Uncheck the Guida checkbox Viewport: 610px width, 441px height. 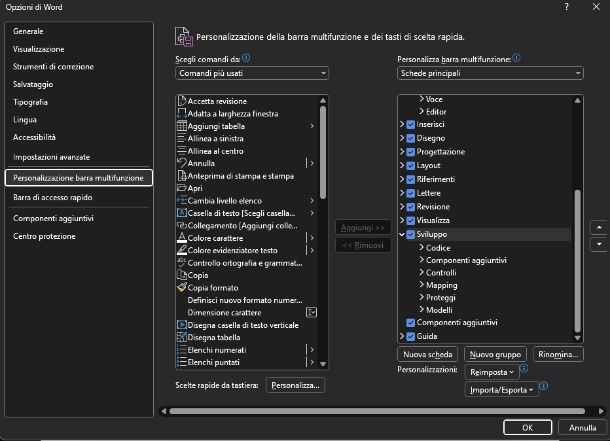click(x=410, y=336)
